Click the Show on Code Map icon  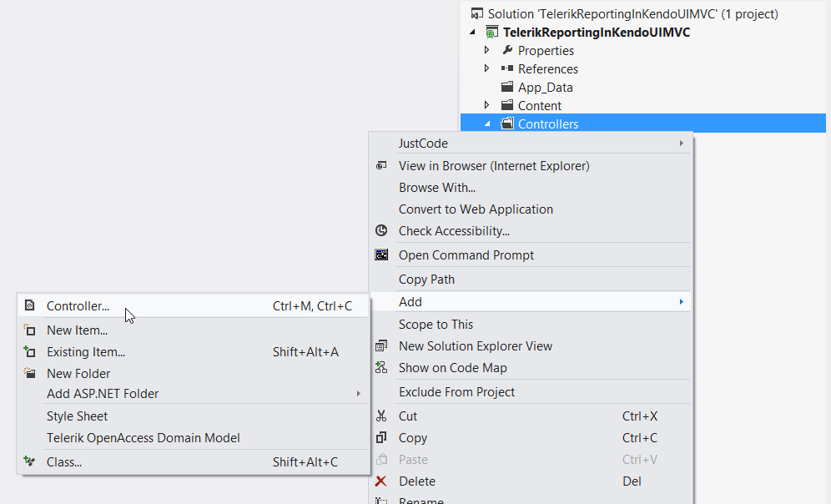tap(381, 368)
